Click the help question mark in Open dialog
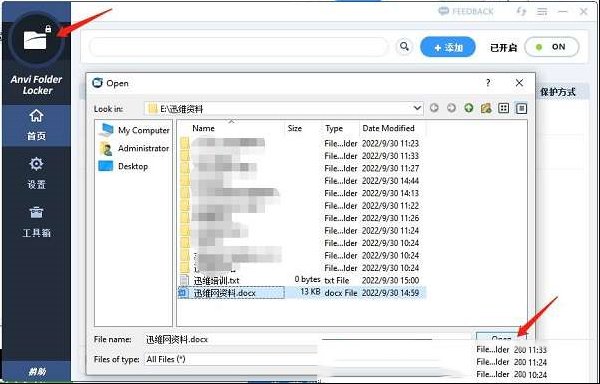 point(488,83)
